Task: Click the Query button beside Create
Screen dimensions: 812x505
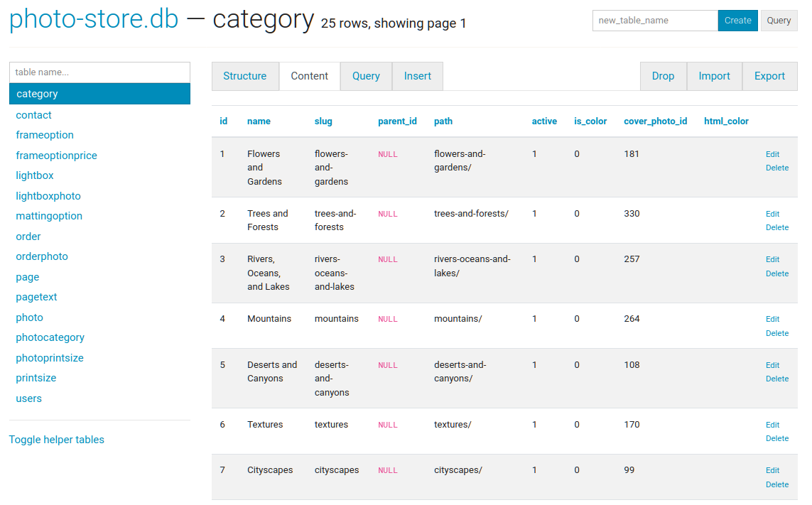Action: pos(779,21)
